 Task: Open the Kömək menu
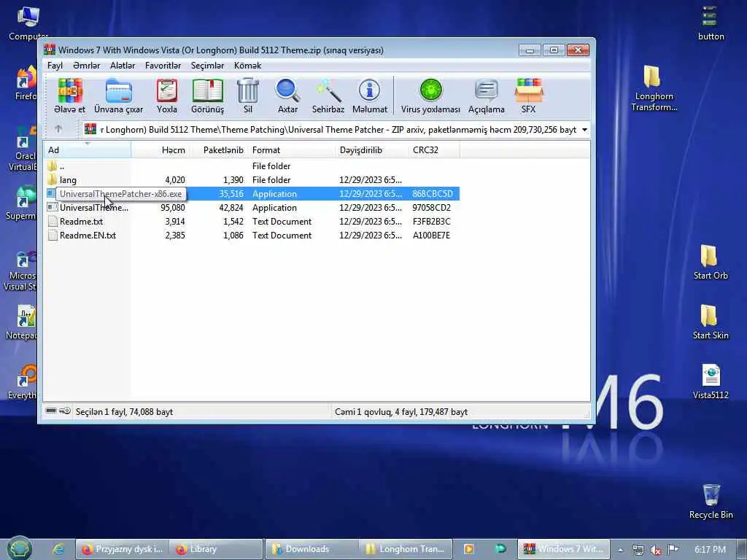[x=247, y=66]
